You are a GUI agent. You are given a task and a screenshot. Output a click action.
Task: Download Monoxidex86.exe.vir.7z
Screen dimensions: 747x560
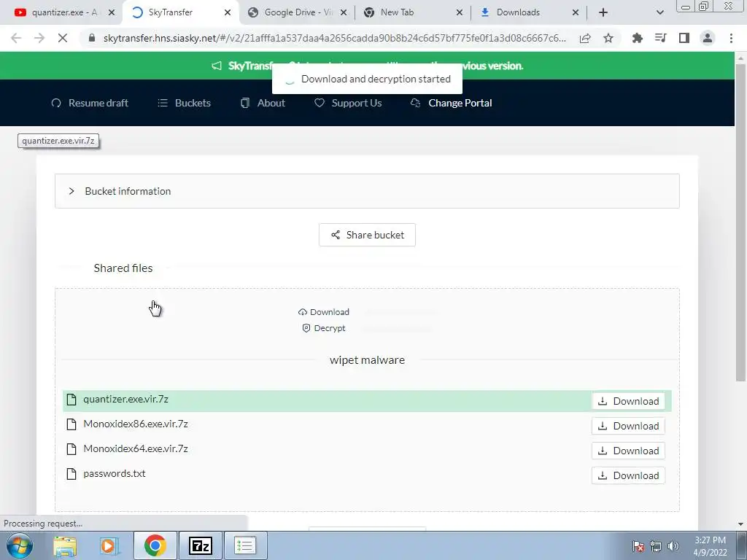click(628, 426)
